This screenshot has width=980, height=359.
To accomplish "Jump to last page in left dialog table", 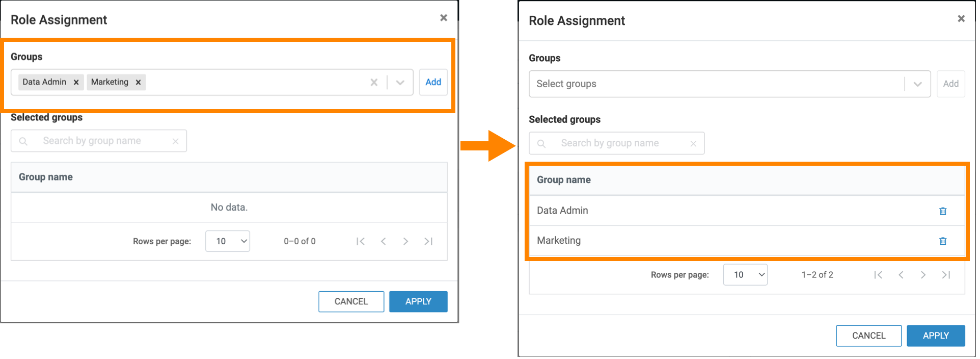I will [x=428, y=241].
